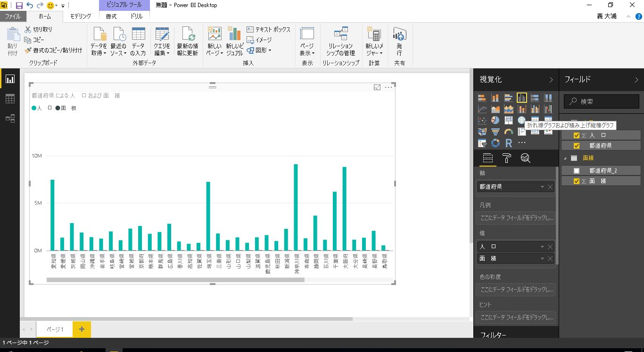The width and height of the screenshot is (644, 352).
Task: Click the 最新の情報に更新 refresh button
Action: click(188, 42)
